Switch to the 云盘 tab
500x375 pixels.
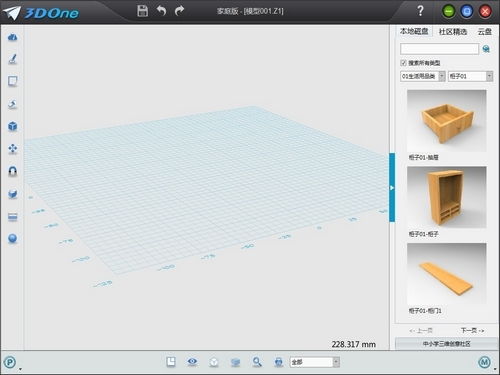click(x=484, y=32)
